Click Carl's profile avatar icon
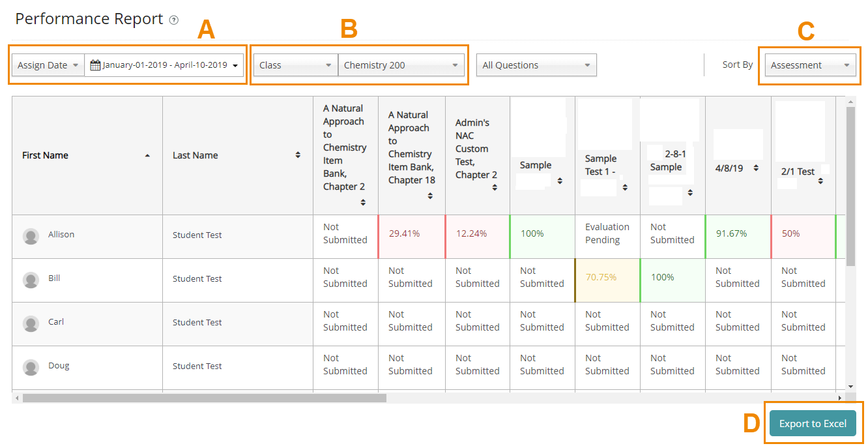 point(31,323)
